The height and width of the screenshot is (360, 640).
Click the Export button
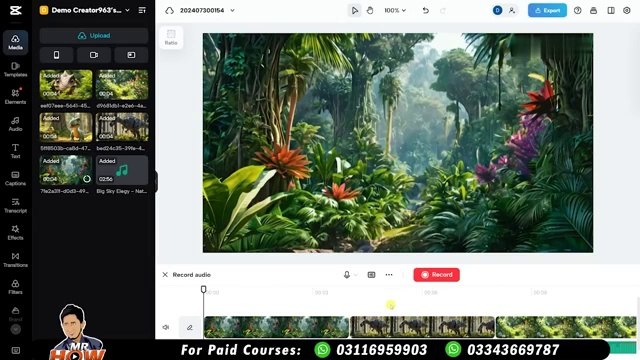[x=547, y=11]
